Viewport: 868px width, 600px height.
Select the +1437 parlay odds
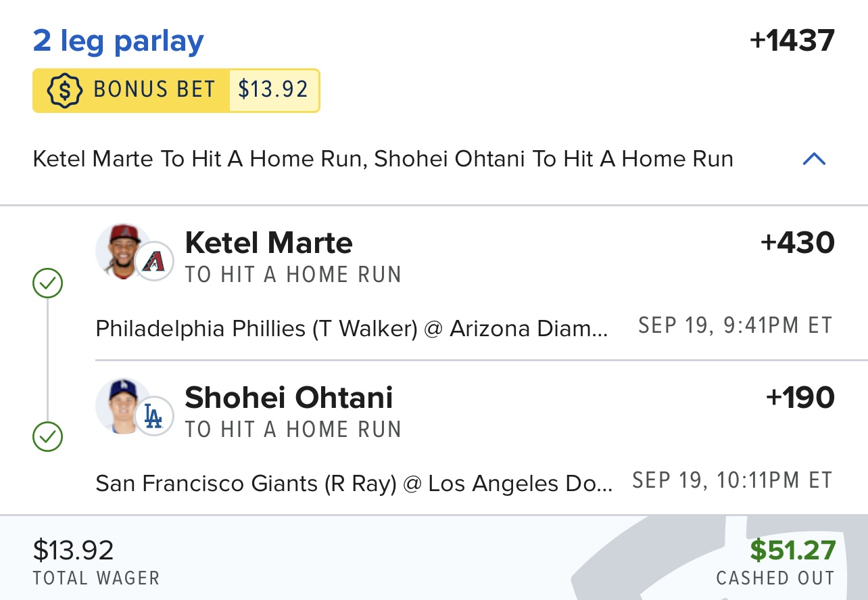click(x=792, y=41)
